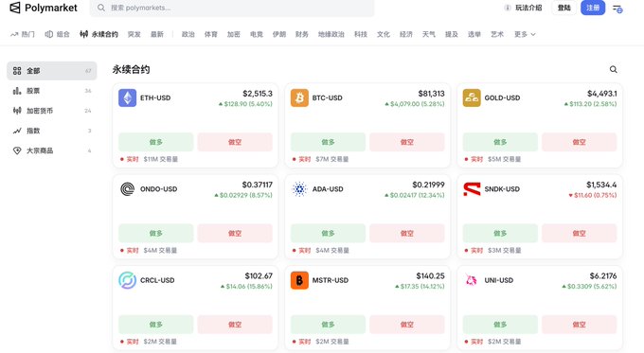Select the 组合 tab
Screen dimensions: 644x353
57,34
